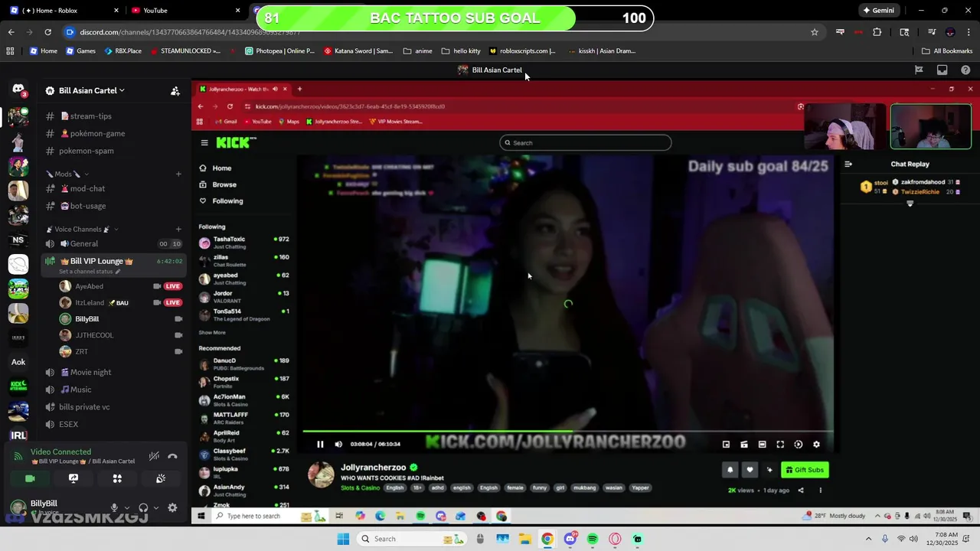Image resolution: width=980 pixels, height=551 pixels.
Task: Deafen Discord audio with headphones icon
Action: click(x=143, y=507)
